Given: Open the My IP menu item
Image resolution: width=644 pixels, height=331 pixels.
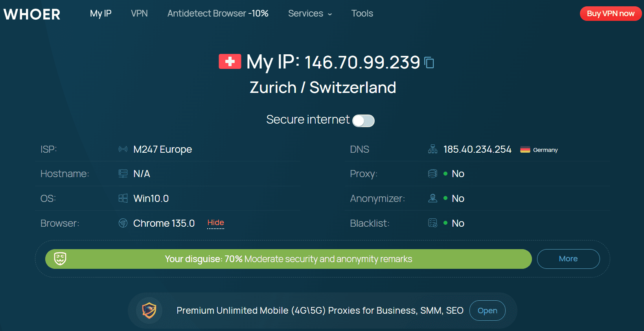Looking at the screenshot, I should (x=101, y=13).
